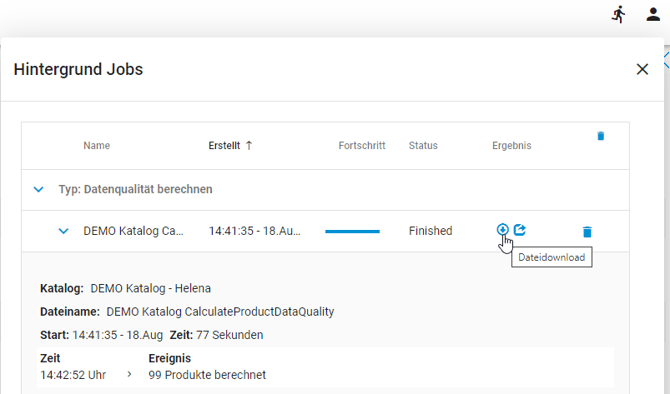Click the Start 14:41:35 - 18.Aug value

click(x=118, y=335)
